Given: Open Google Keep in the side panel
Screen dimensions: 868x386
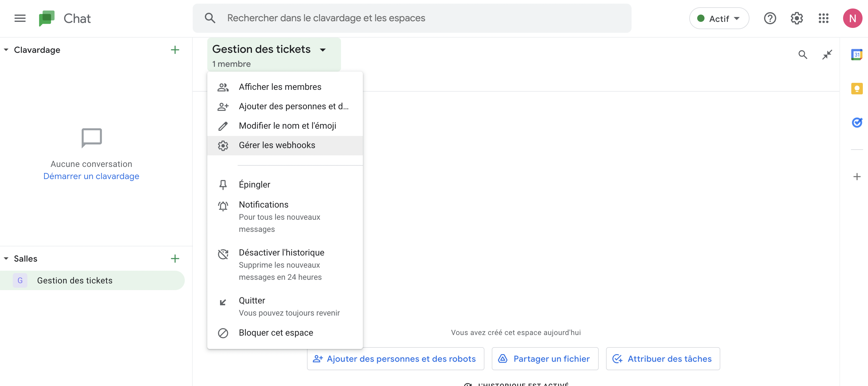Looking at the screenshot, I should coord(857,89).
